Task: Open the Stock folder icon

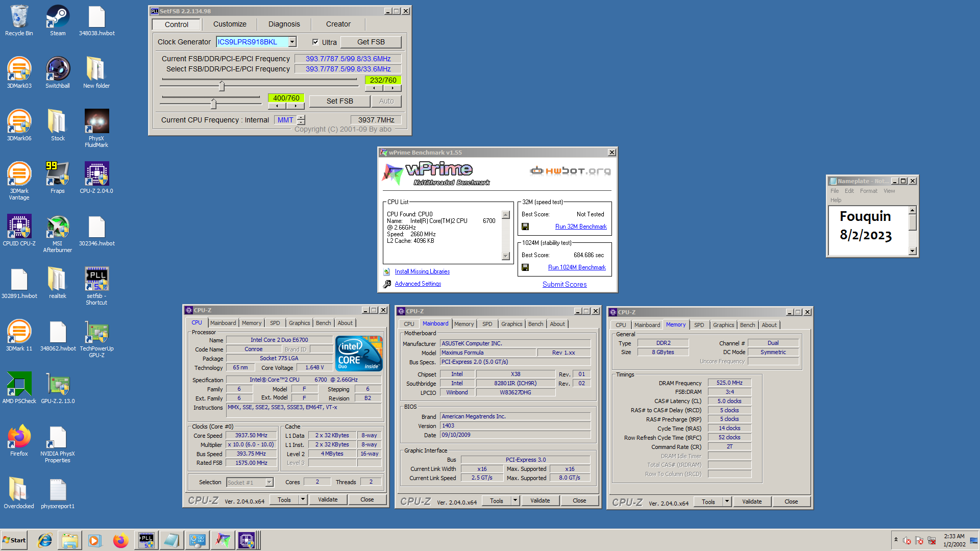Action: click(x=58, y=126)
